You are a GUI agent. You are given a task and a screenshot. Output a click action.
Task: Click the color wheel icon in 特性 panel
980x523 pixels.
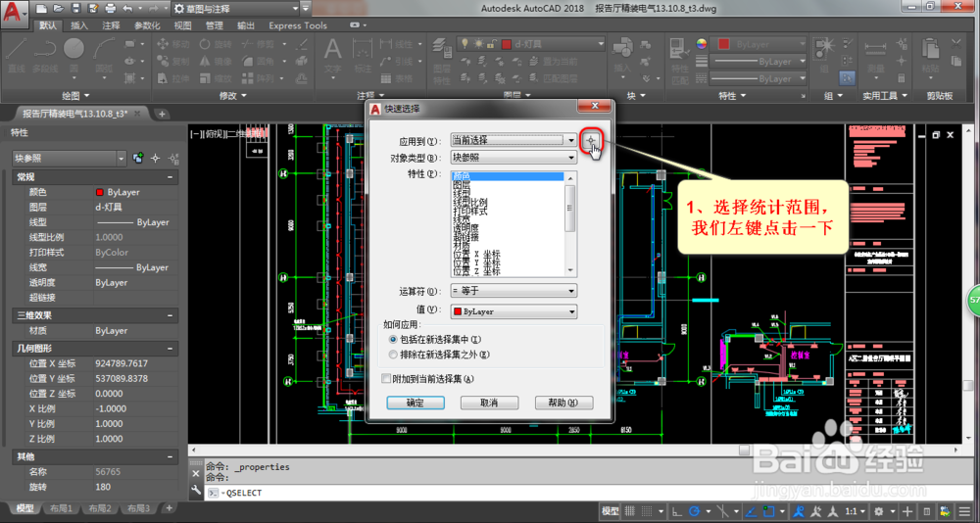(x=702, y=44)
